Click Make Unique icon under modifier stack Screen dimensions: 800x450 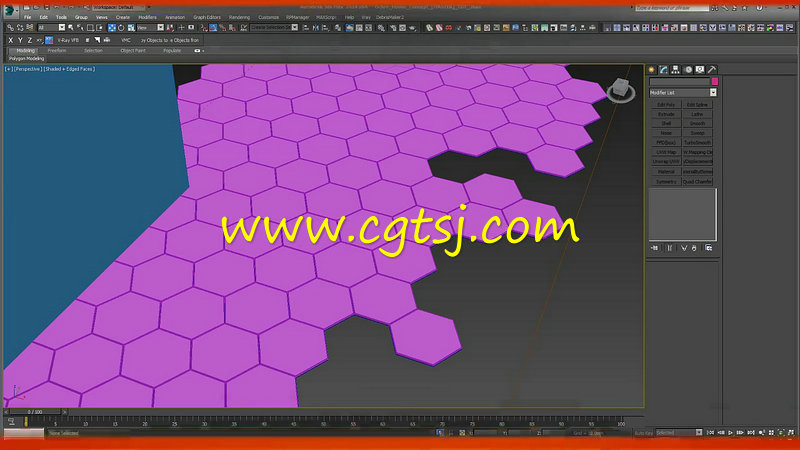684,248
